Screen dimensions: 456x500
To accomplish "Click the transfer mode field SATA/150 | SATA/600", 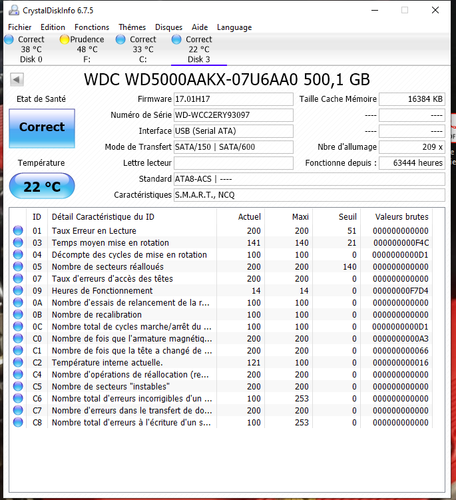I will click(x=233, y=147).
